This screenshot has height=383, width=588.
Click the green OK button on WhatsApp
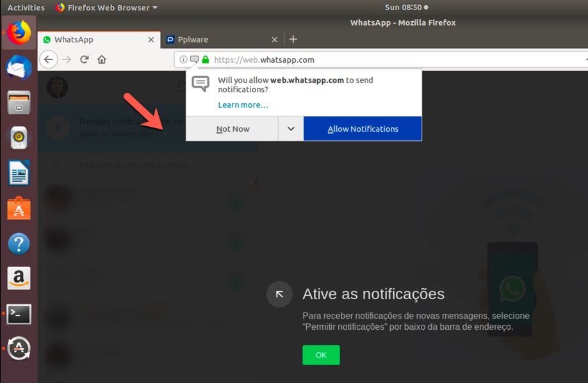point(321,355)
